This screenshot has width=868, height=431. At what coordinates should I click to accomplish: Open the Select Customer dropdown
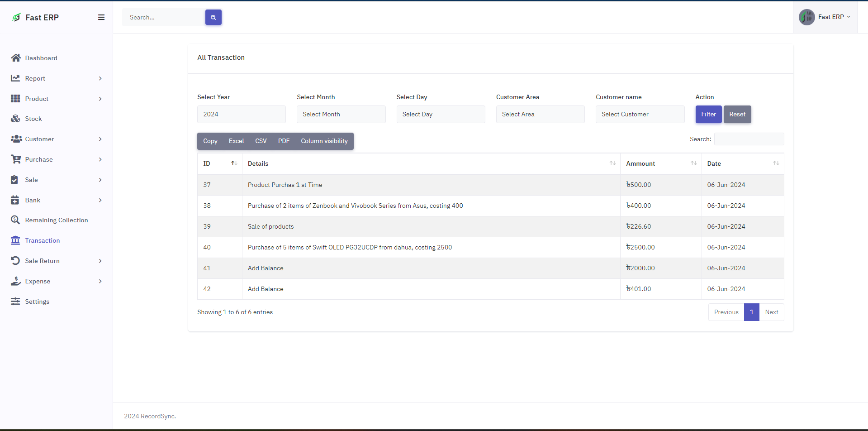click(640, 114)
